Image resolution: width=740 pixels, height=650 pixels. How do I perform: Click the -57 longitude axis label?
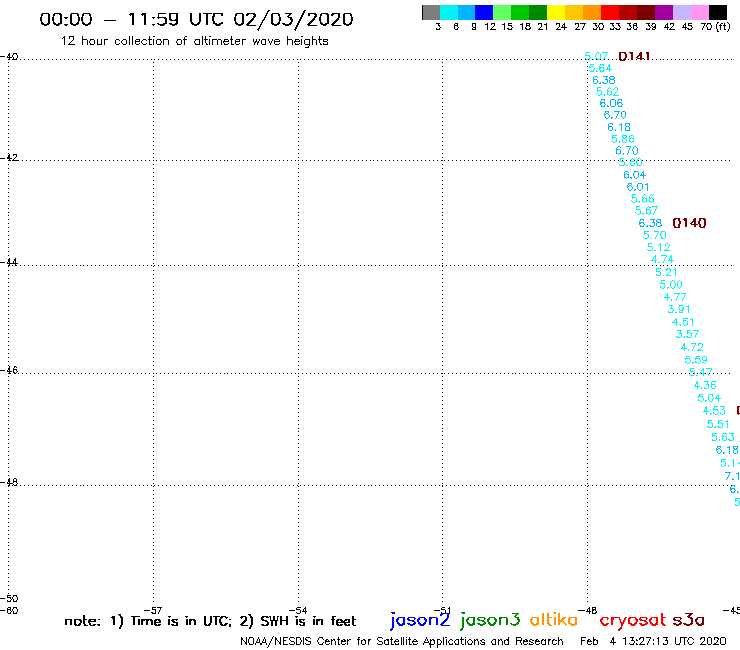(153, 611)
